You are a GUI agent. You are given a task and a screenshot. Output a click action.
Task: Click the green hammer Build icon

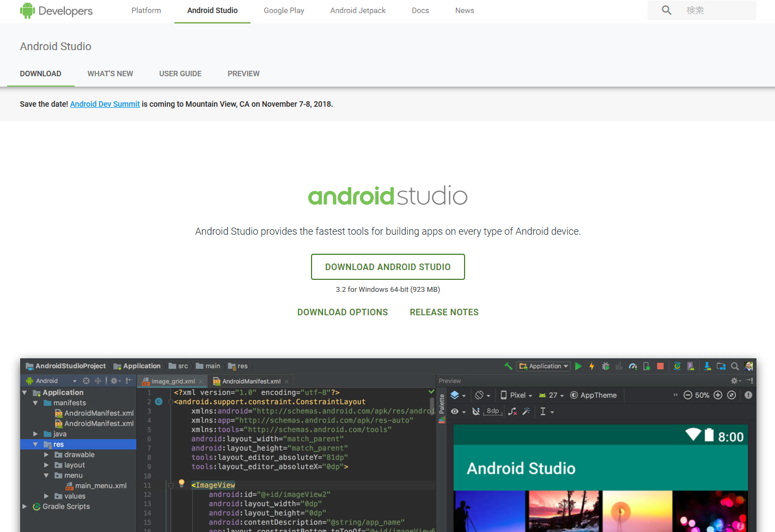(x=508, y=366)
